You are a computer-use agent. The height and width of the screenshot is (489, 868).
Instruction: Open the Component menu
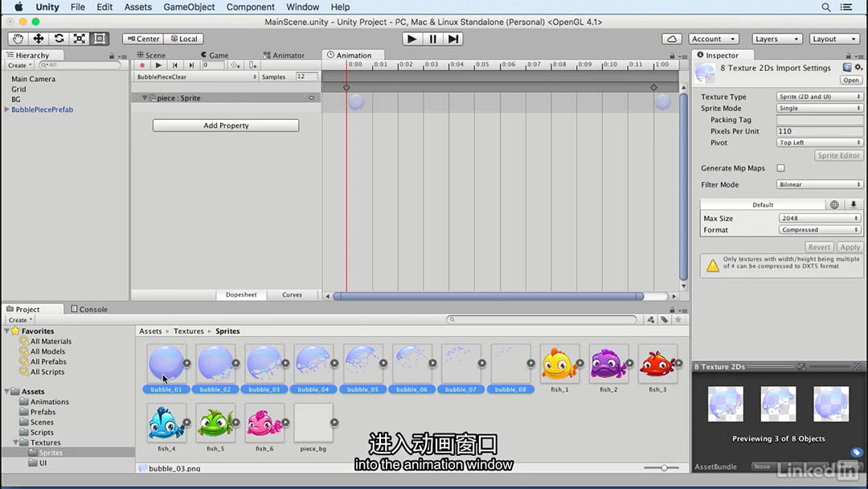[250, 7]
